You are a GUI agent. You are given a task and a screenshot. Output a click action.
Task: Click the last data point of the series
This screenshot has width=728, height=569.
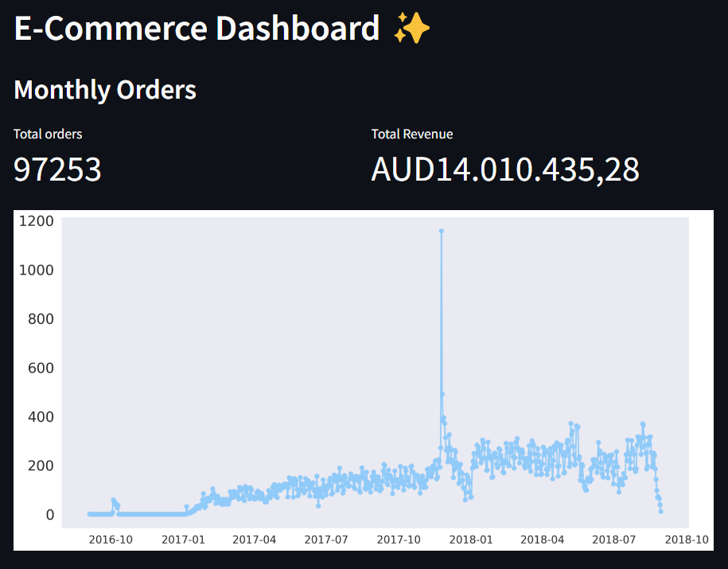click(x=661, y=510)
